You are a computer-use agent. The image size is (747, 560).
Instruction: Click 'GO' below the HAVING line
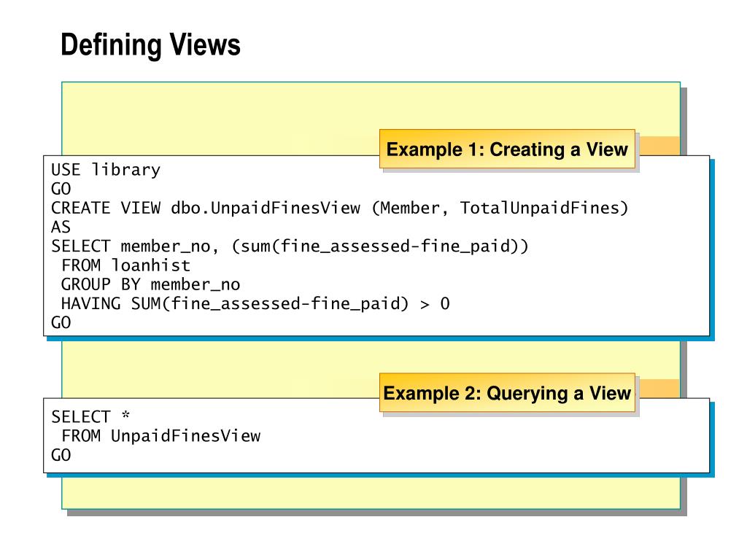pos(61,323)
